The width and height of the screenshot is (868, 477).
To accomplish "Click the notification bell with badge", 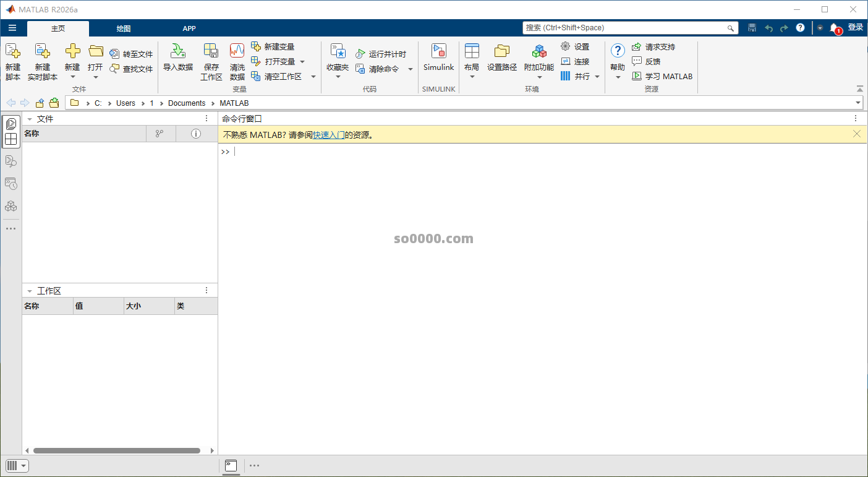I will point(835,28).
